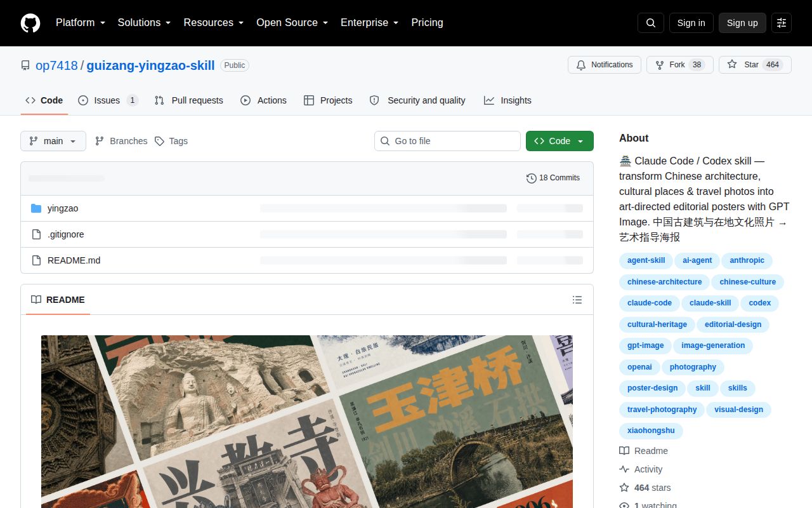The image size is (812, 508).
Task: Open the Insights tab
Action: tap(507, 100)
